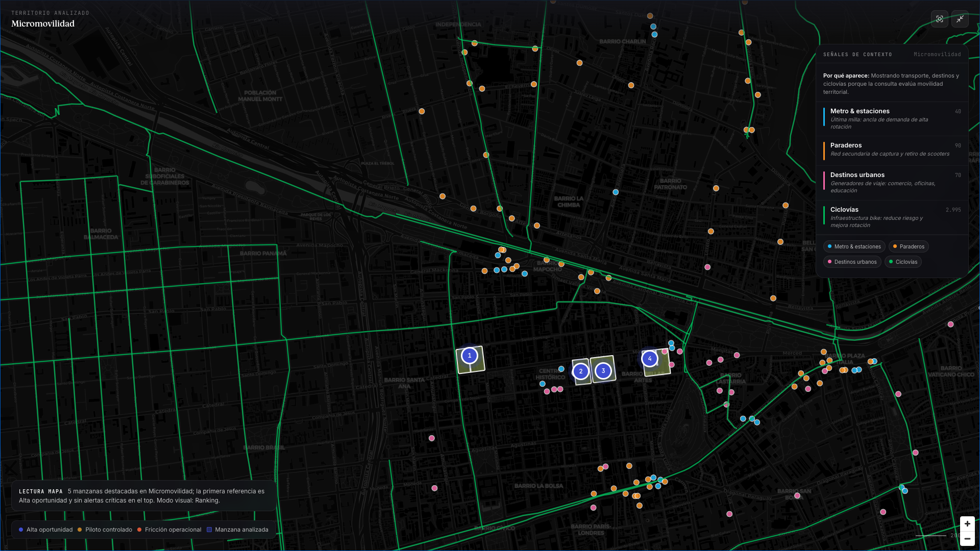This screenshot has width=980, height=551.
Task: Click the BARRIO SANTA ANA map label
Action: 404,383
